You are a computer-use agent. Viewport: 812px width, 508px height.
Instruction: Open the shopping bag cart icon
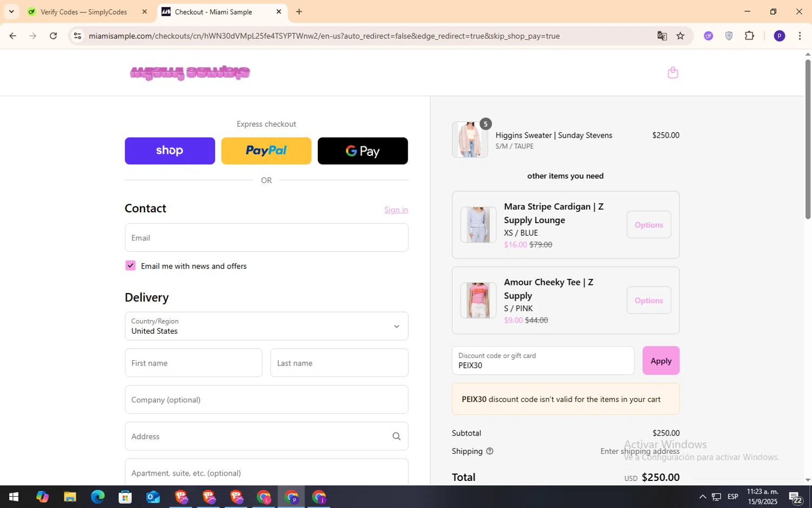673,73
